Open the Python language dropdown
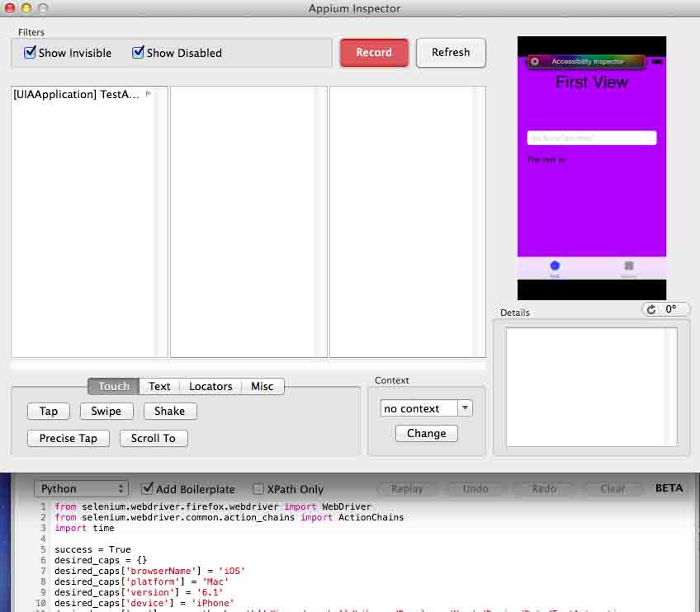Image resolution: width=700 pixels, height=612 pixels. (81, 489)
